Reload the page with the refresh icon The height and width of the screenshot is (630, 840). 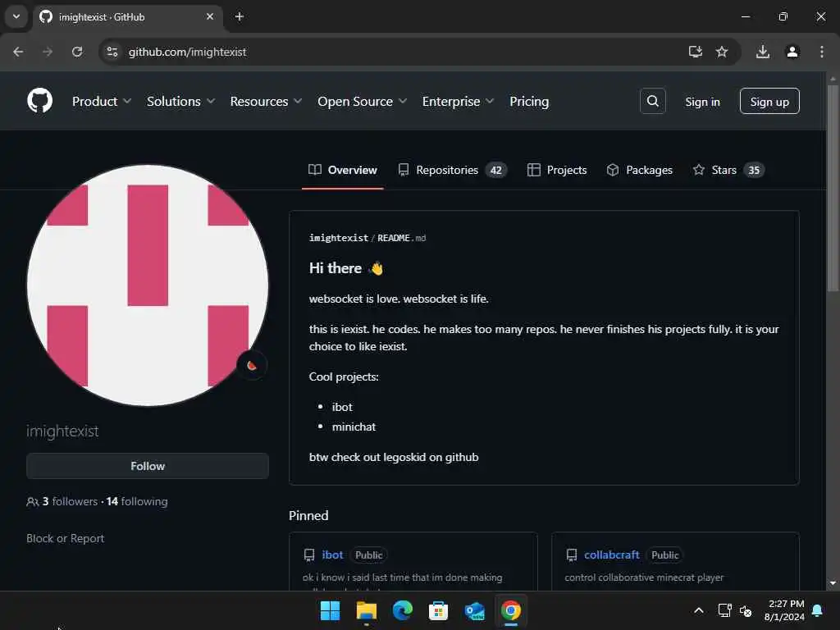click(x=77, y=52)
